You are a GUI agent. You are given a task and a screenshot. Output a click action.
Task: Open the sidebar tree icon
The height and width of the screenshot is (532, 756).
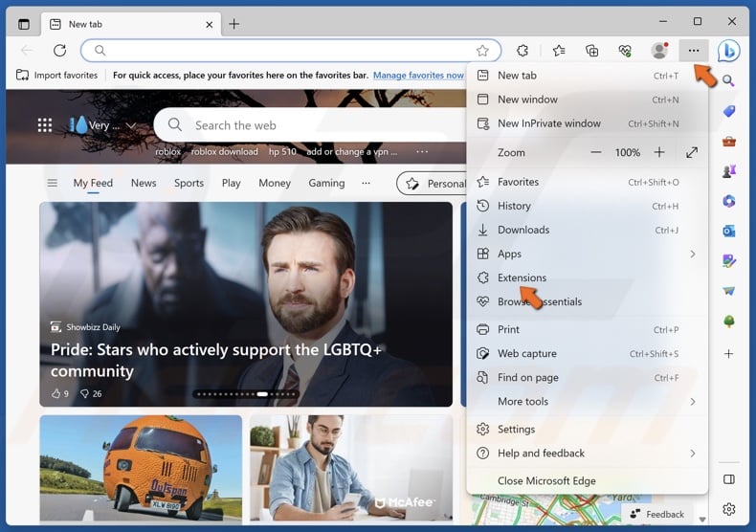coord(728,321)
